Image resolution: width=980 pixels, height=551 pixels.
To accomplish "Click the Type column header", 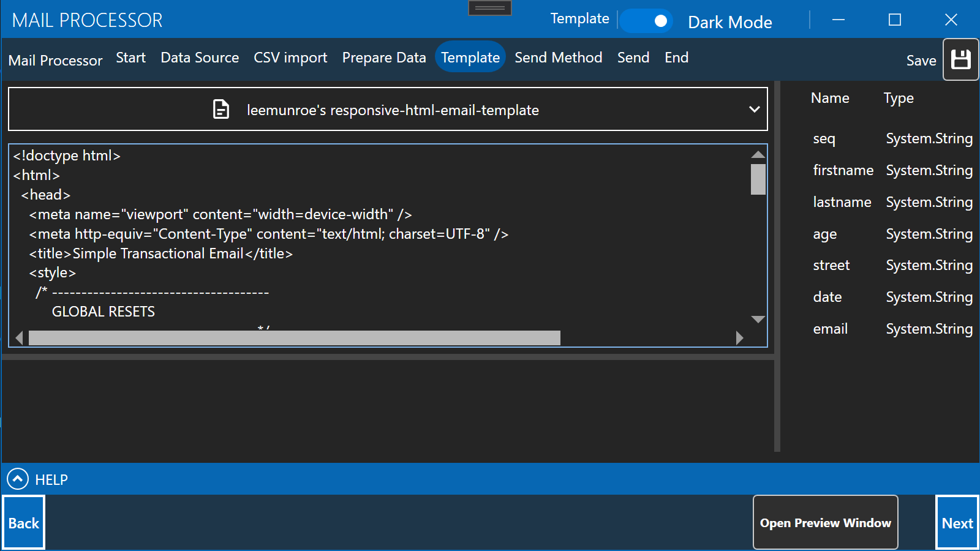I will pos(899,98).
